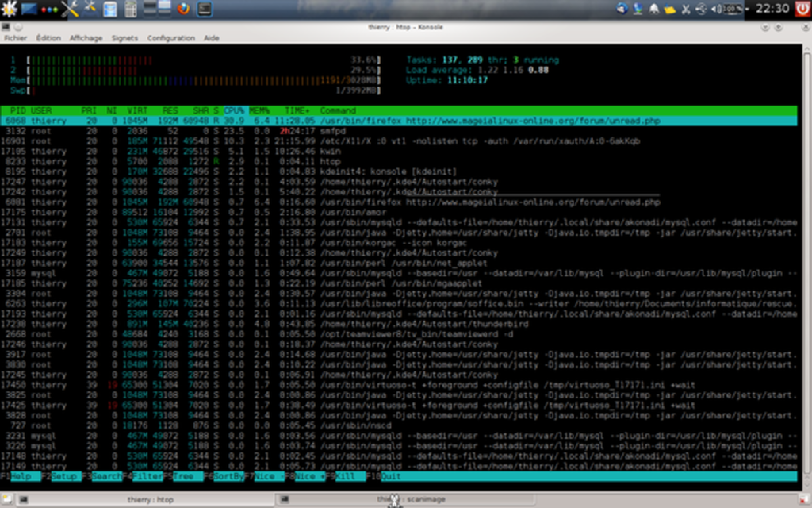Click the F3 Search button in htop
Screen dimensions: 812x508
[x=102, y=476]
